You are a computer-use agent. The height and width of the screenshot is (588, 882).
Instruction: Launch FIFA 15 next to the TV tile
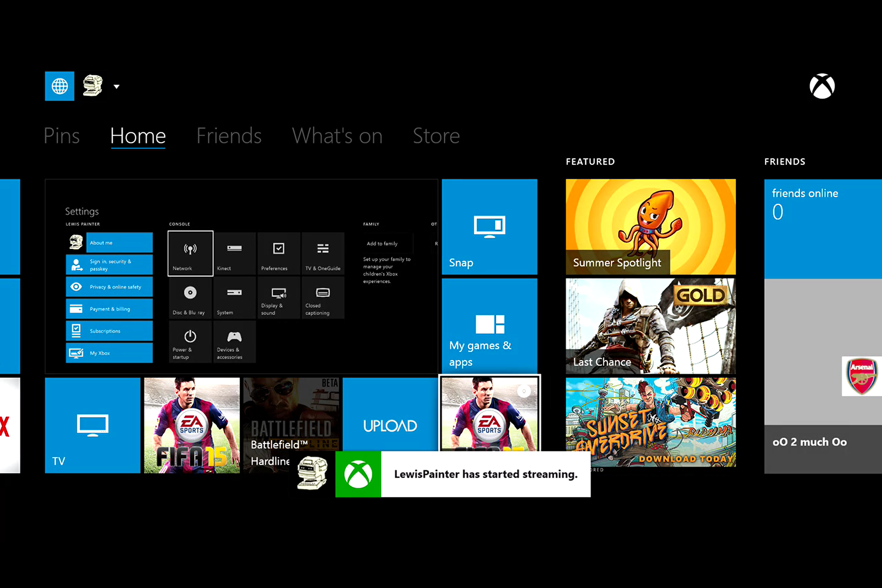[x=192, y=425]
